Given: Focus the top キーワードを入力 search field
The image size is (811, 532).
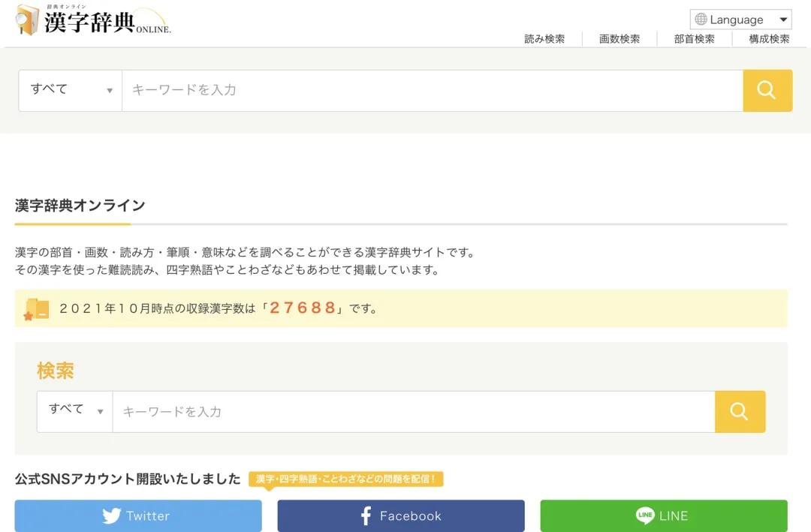Looking at the screenshot, I should tap(433, 91).
